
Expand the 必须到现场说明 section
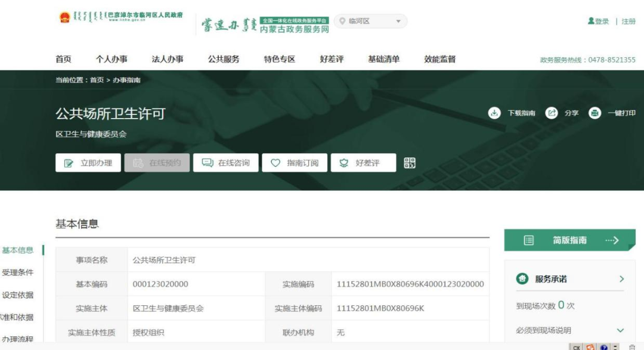point(620,330)
